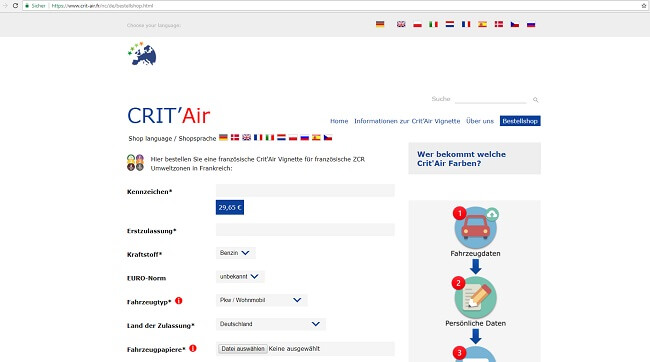This screenshot has width=650, height=362.
Task: Choose Danish flag in top language bar
Action: point(499,24)
